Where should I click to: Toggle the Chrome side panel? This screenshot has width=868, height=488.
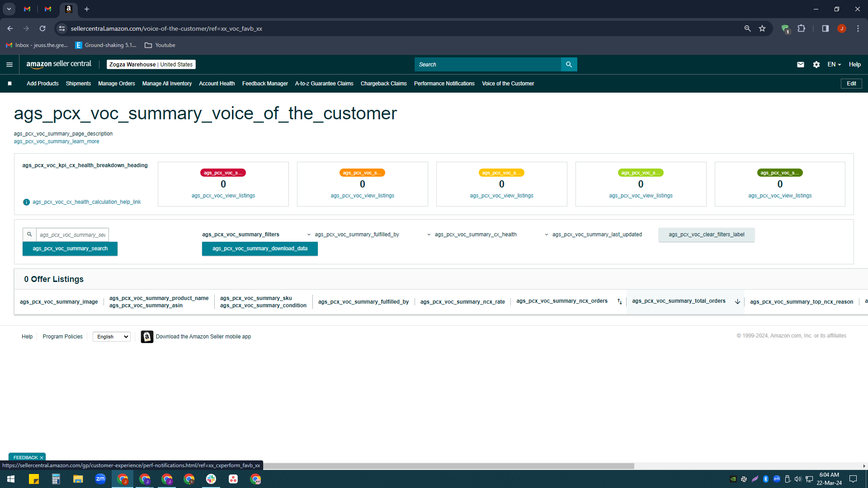(826, 28)
